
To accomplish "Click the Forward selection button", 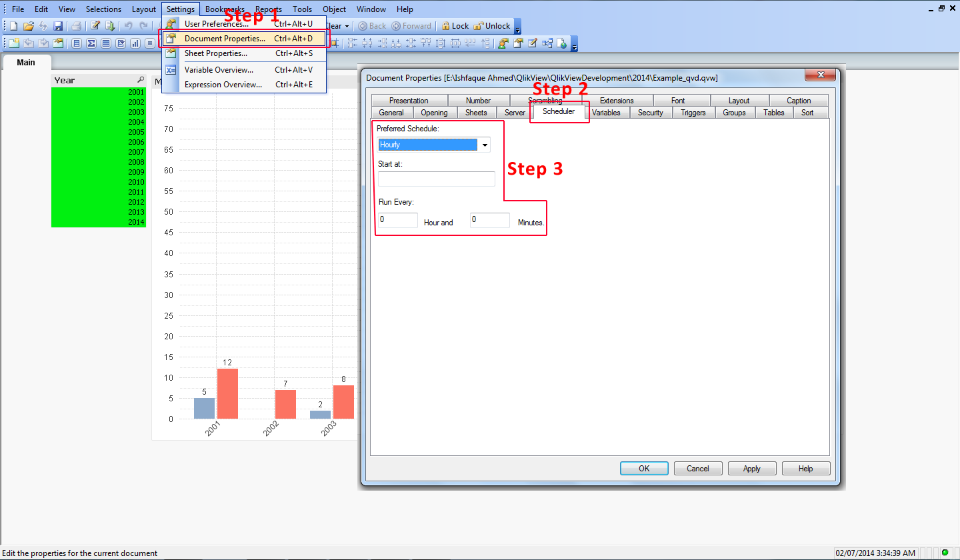I will (411, 26).
